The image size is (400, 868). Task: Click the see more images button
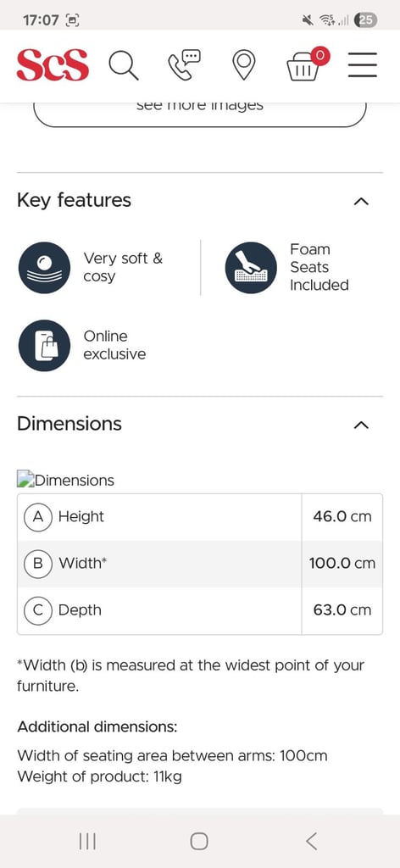(x=200, y=114)
